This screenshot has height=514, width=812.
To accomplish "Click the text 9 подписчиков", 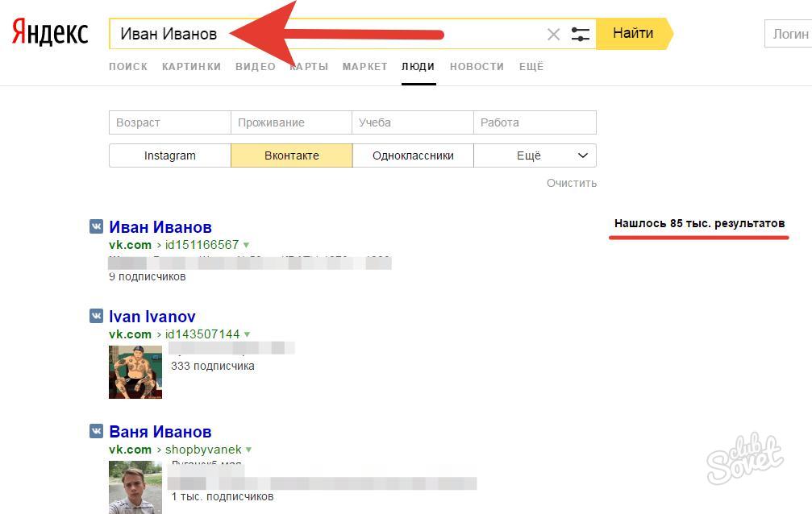I will point(147,277).
